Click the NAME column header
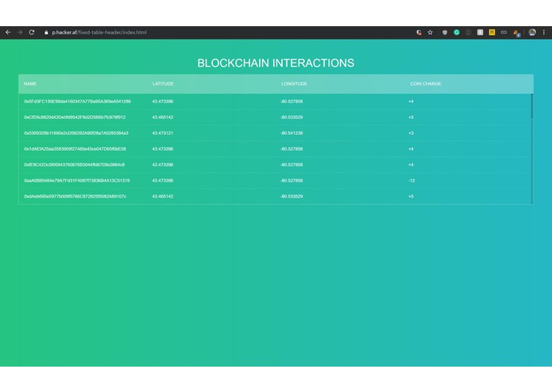552x392 pixels. (x=30, y=83)
